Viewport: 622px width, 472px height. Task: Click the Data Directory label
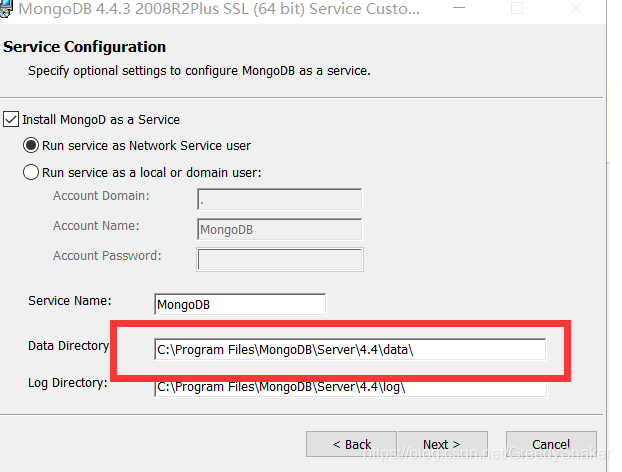coord(69,346)
